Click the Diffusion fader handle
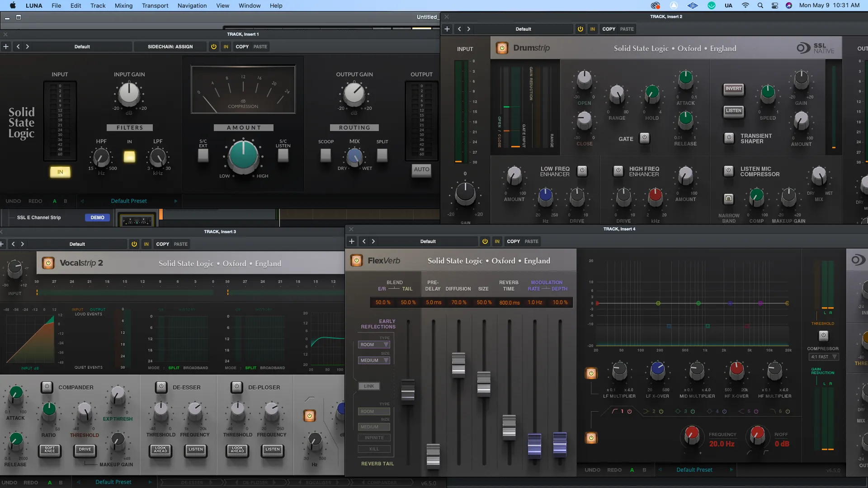868x488 pixels. pyautogui.click(x=458, y=364)
